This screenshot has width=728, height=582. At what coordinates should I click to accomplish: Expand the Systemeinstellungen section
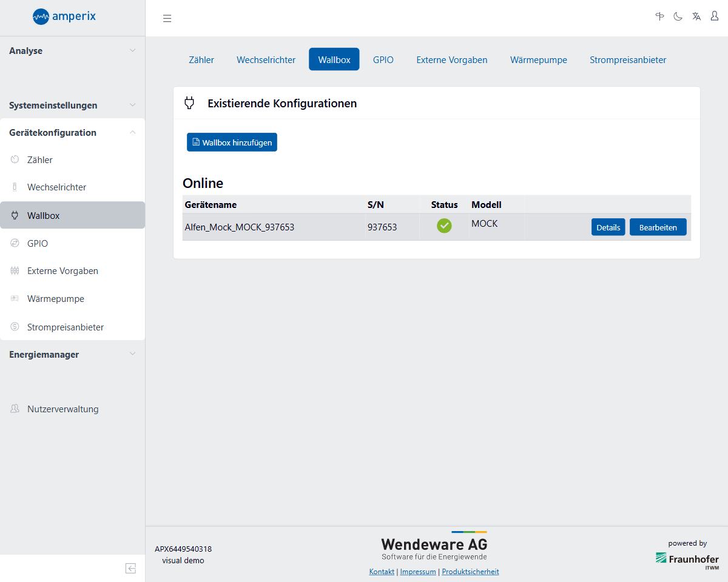click(x=72, y=105)
